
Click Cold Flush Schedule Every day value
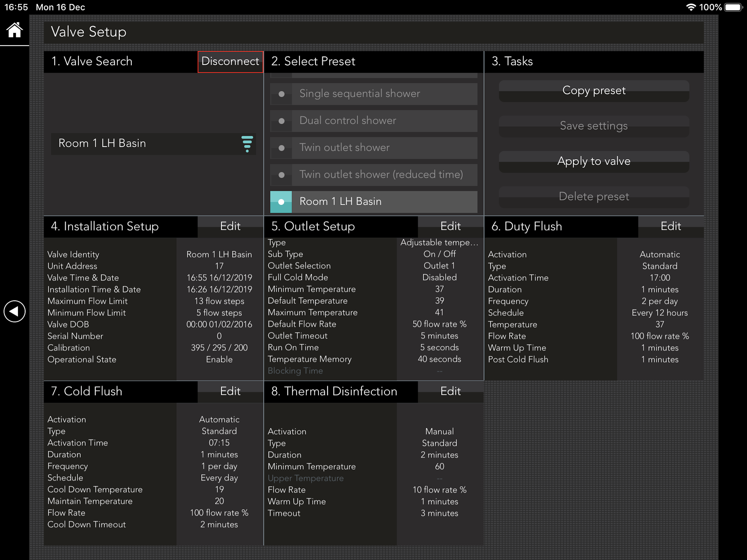pyautogui.click(x=219, y=478)
